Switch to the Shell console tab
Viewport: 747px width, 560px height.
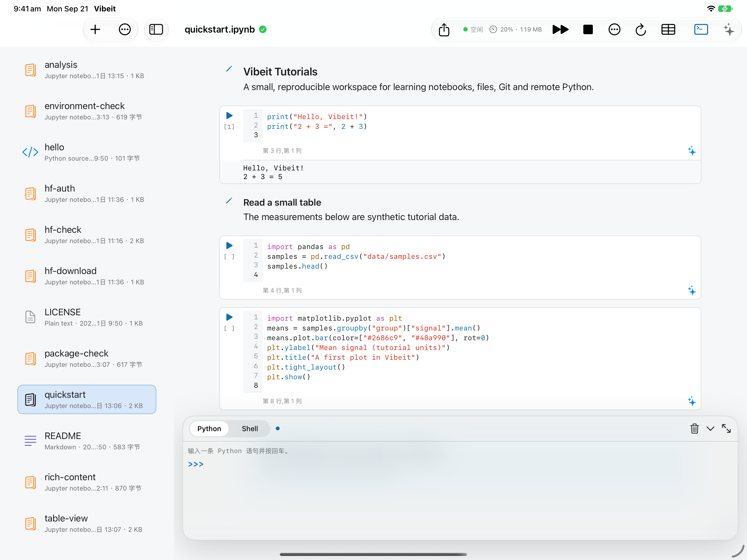tap(249, 429)
